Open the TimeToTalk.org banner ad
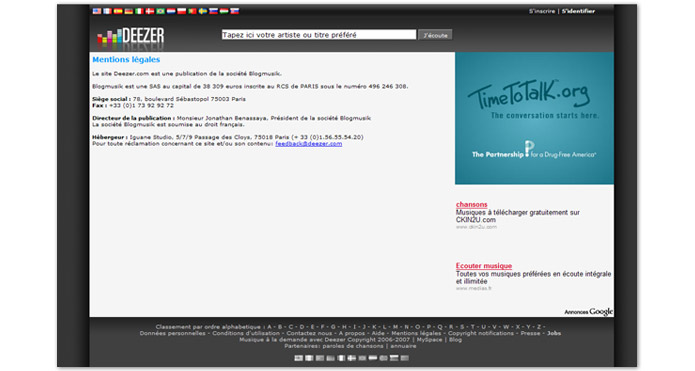Image resolution: width=695 pixels, height=371 pixels. tap(534, 118)
